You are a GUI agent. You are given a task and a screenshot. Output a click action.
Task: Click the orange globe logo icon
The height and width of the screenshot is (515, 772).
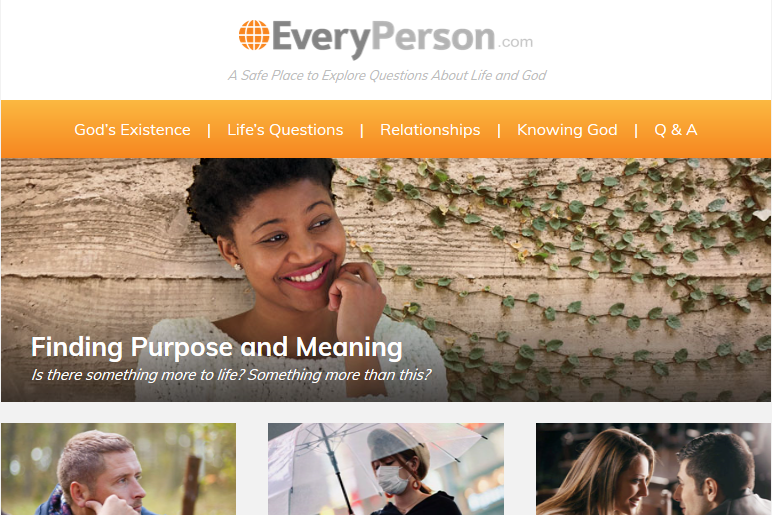coord(254,35)
